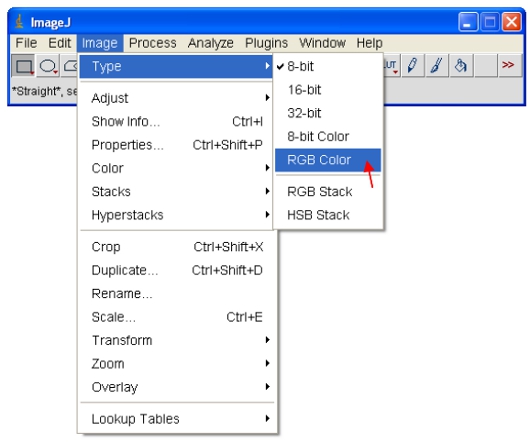Choose RGB Color type

(328, 160)
